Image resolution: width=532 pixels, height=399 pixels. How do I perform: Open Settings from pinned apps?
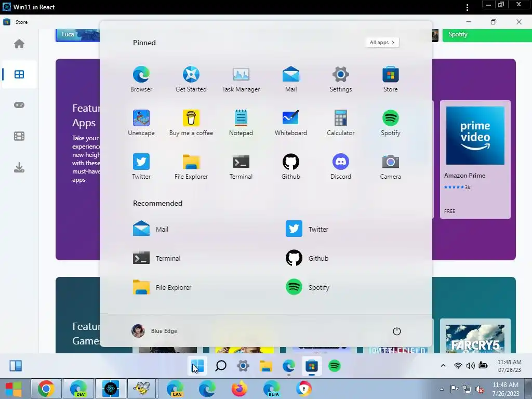coord(341,79)
